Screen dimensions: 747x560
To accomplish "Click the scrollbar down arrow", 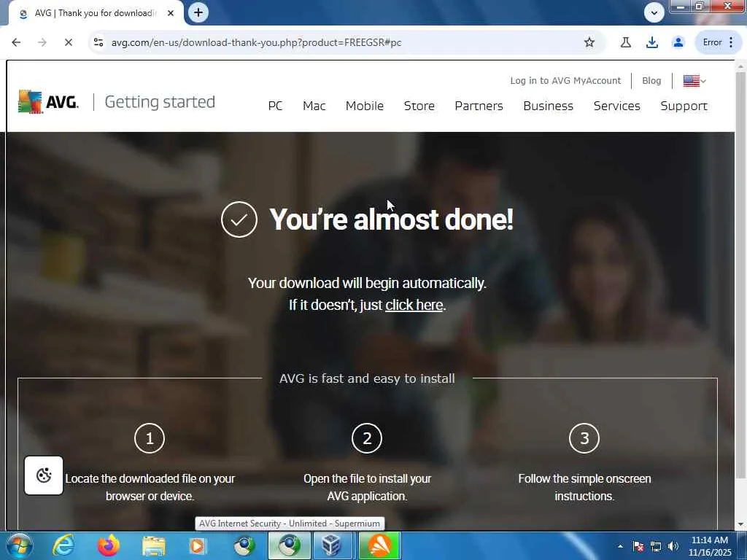I will point(740,524).
